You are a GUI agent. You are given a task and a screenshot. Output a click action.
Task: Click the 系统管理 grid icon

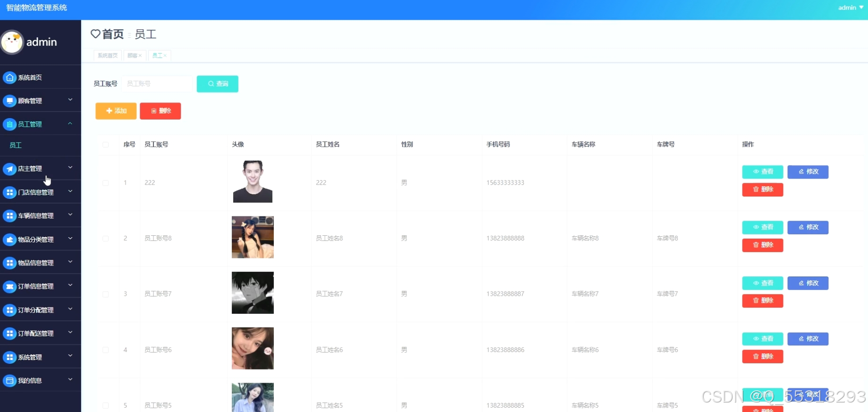point(9,357)
